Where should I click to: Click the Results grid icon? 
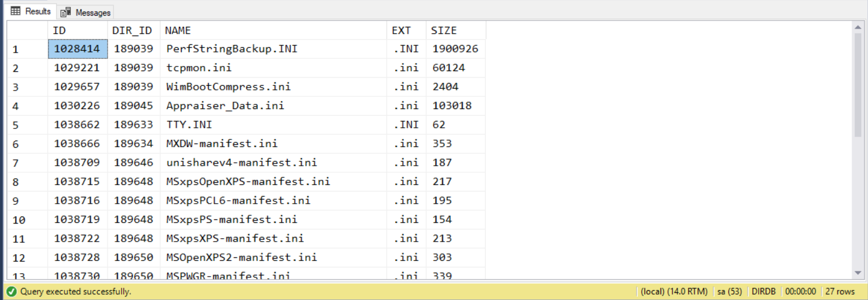point(16,11)
